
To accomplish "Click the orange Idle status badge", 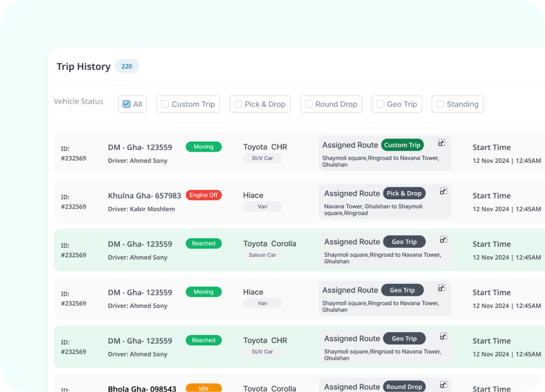I will [203, 388].
